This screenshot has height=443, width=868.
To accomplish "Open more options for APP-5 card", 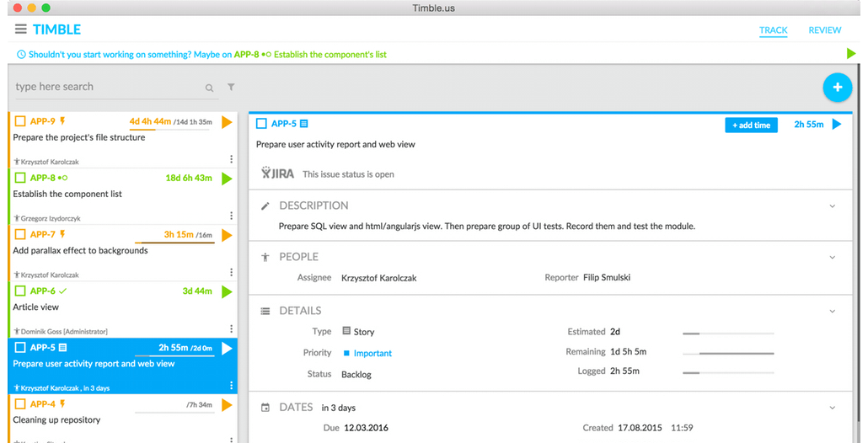I will (231, 386).
